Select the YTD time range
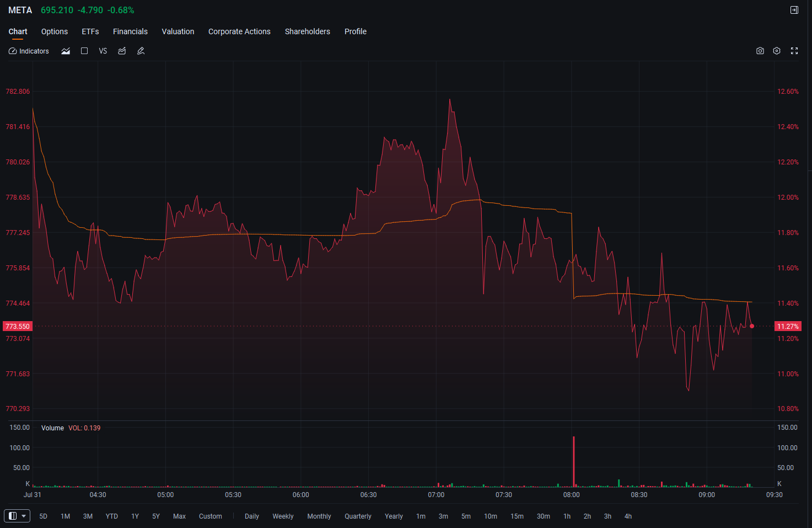 coord(112,516)
